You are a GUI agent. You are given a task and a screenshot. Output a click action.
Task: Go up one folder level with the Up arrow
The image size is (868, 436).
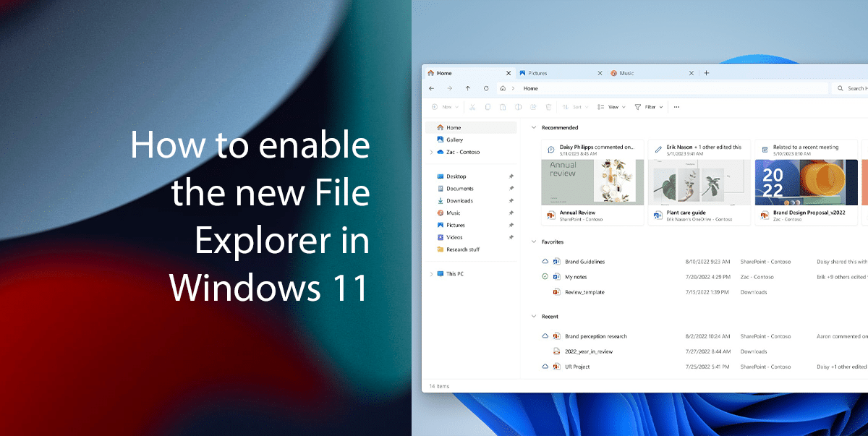coord(468,88)
